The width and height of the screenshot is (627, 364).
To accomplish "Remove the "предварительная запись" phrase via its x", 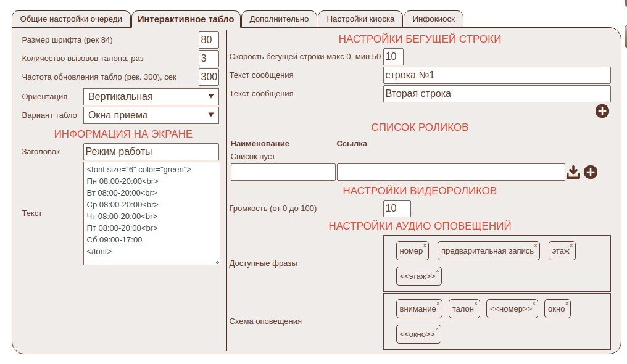I will pyautogui.click(x=536, y=246).
